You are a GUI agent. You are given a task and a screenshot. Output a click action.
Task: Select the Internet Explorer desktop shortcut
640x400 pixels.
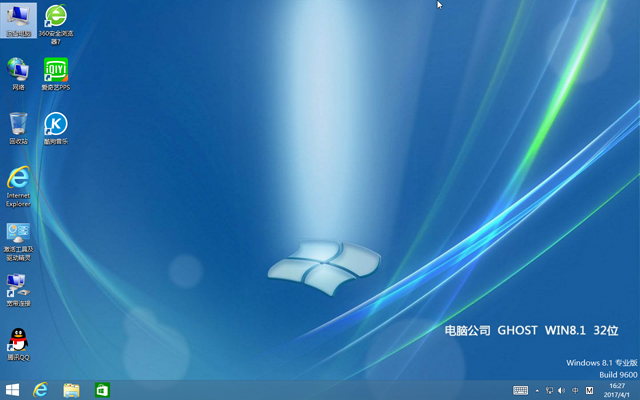[18, 180]
